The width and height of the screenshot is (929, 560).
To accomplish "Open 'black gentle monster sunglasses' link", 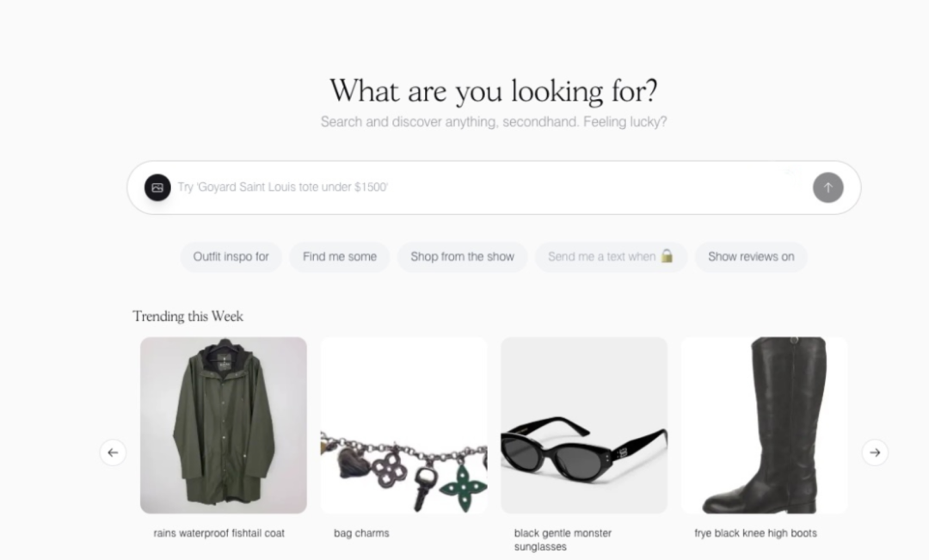I will click(563, 539).
